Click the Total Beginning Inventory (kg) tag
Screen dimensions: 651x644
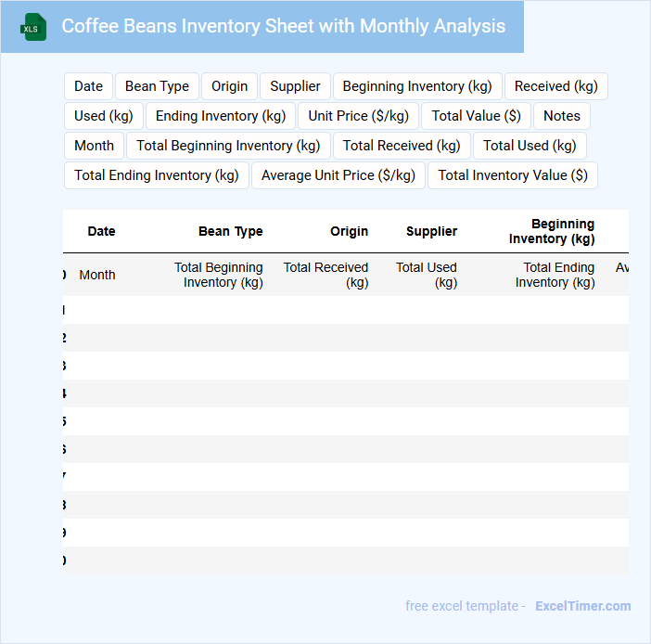coord(228,146)
